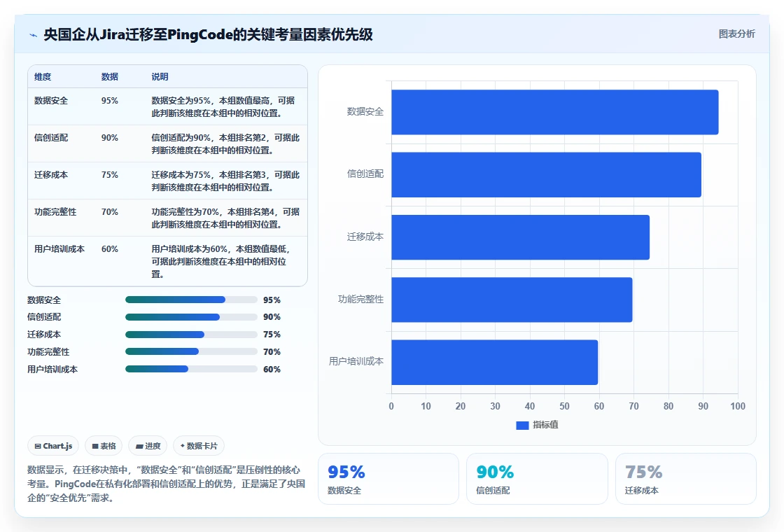Click the 维度 column header
This screenshot has width=784, height=532.
43,76
